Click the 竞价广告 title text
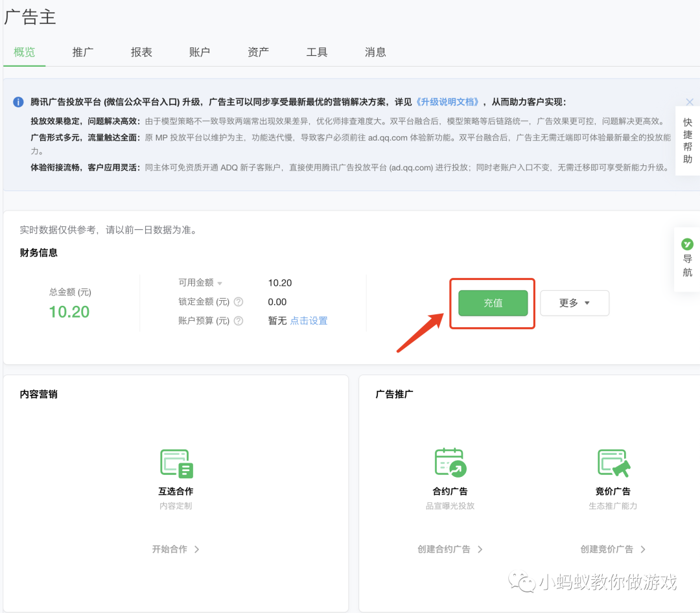Image resolution: width=700 pixels, height=613 pixels. point(613,491)
